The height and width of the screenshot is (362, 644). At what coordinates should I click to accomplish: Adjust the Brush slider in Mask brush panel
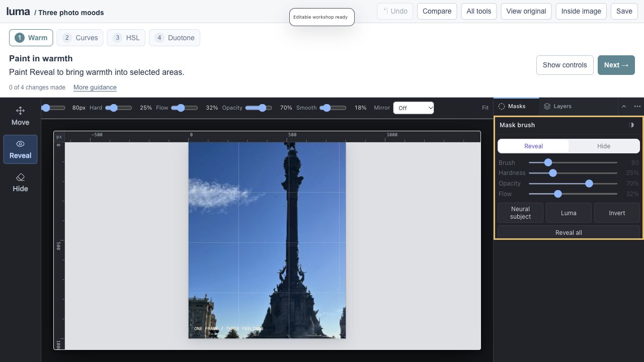coord(573,162)
